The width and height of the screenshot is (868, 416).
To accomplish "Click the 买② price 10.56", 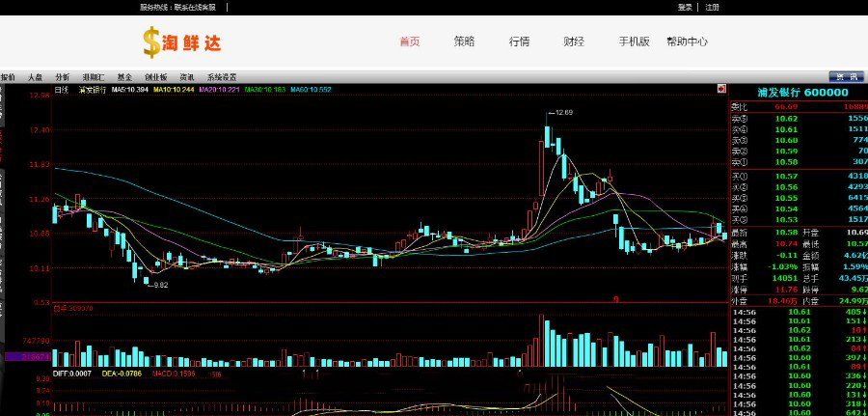I will (x=786, y=187).
